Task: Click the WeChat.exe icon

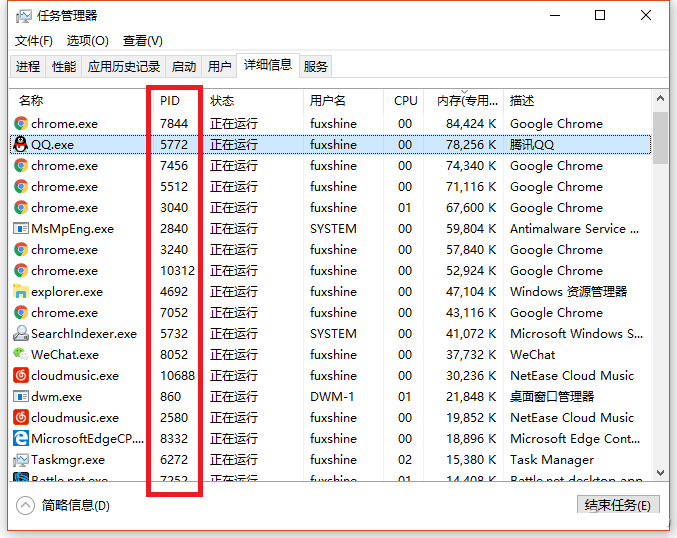Action: pos(21,354)
